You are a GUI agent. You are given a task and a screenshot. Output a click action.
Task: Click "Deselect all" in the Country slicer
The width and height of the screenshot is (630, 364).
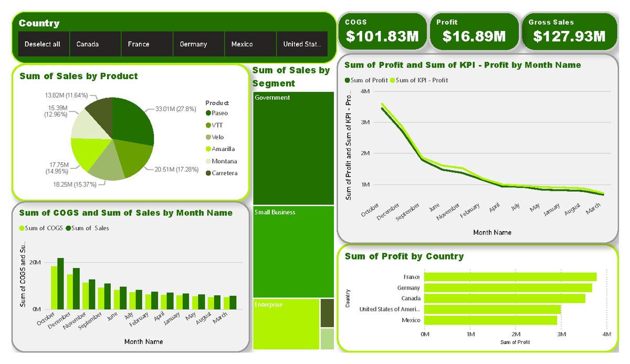click(43, 44)
